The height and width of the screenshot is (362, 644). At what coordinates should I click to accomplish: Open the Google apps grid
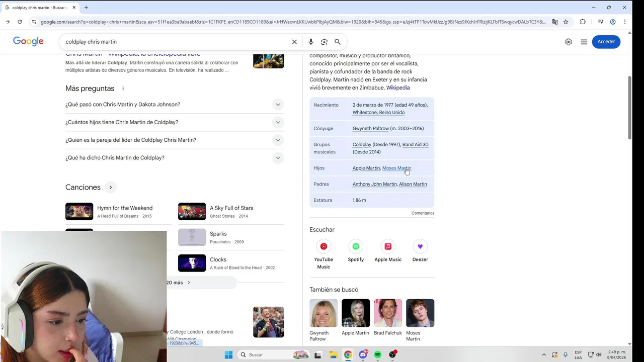[x=584, y=42]
